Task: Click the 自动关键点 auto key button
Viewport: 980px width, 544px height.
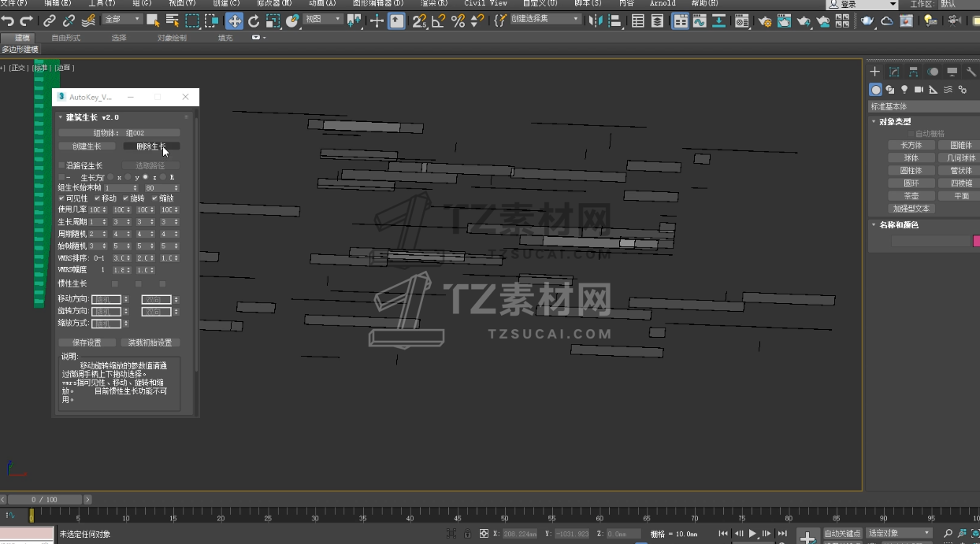Action: pos(843,533)
